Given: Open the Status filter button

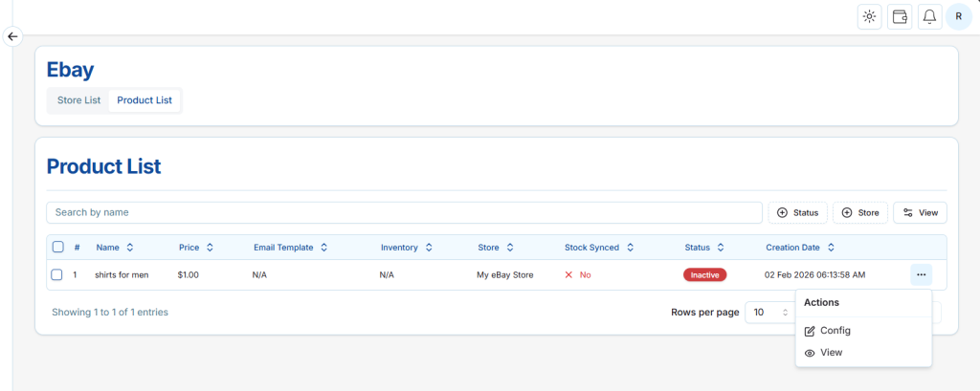Looking at the screenshot, I should (x=797, y=212).
